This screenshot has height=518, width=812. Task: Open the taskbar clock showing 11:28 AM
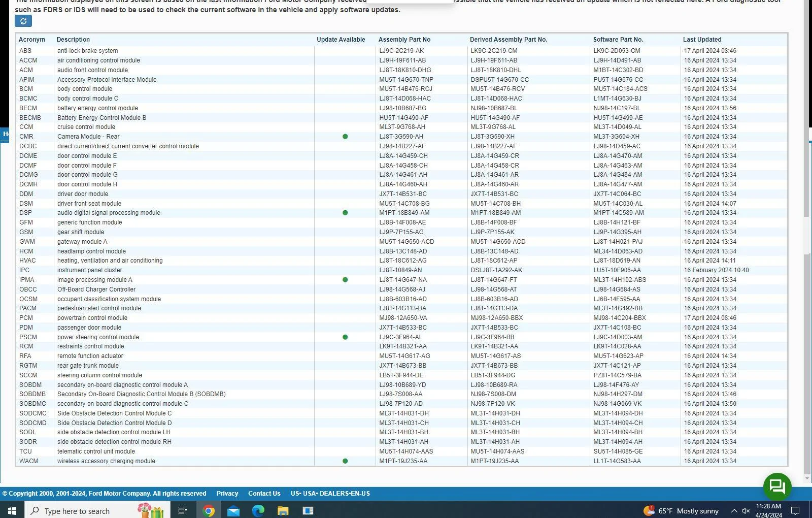click(768, 511)
